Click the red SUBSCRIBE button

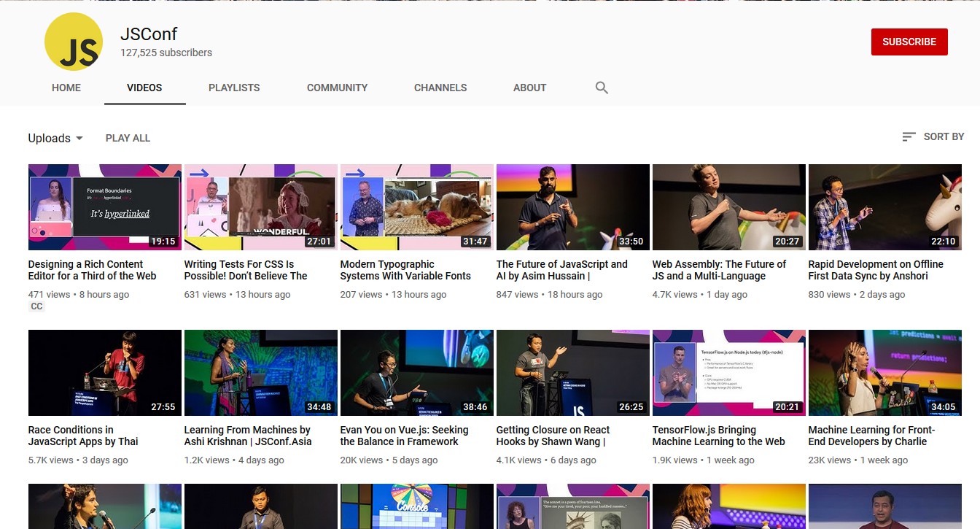point(909,42)
